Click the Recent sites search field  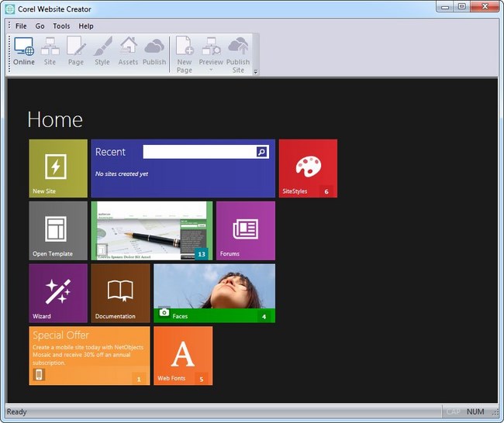(x=199, y=152)
